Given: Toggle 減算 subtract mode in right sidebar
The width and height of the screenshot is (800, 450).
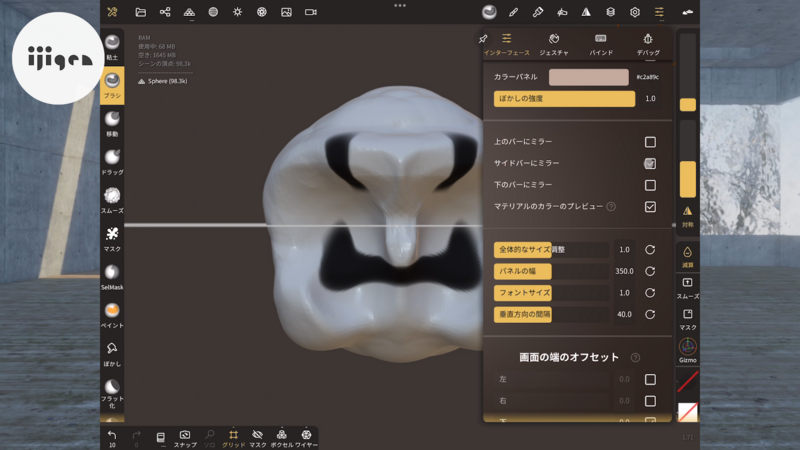Looking at the screenshot, I should (x=688, y=257).
